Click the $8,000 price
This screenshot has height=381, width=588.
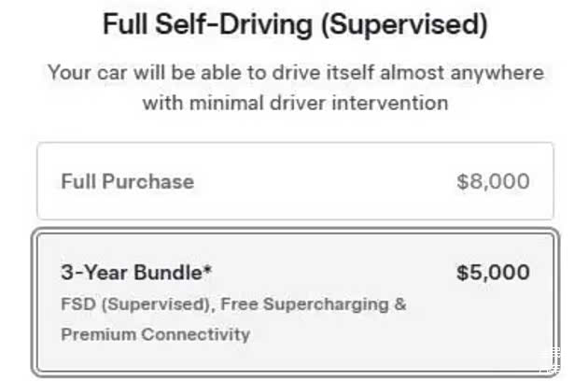tap(493, 181)
